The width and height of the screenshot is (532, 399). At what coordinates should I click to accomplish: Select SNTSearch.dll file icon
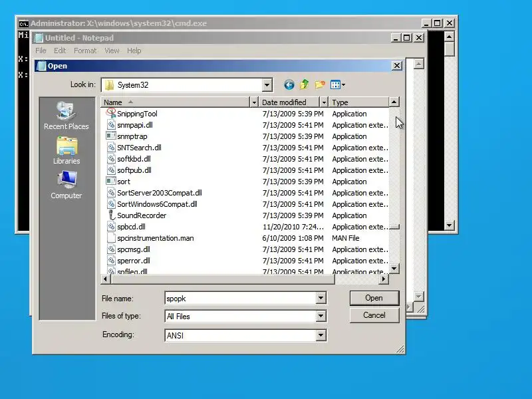[x=111, y=148]
